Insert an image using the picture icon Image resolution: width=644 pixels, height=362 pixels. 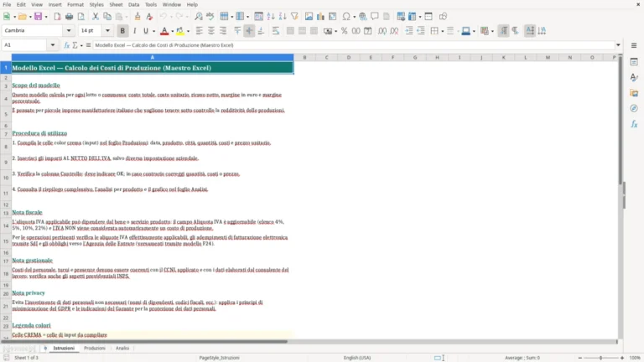(309, 17)
